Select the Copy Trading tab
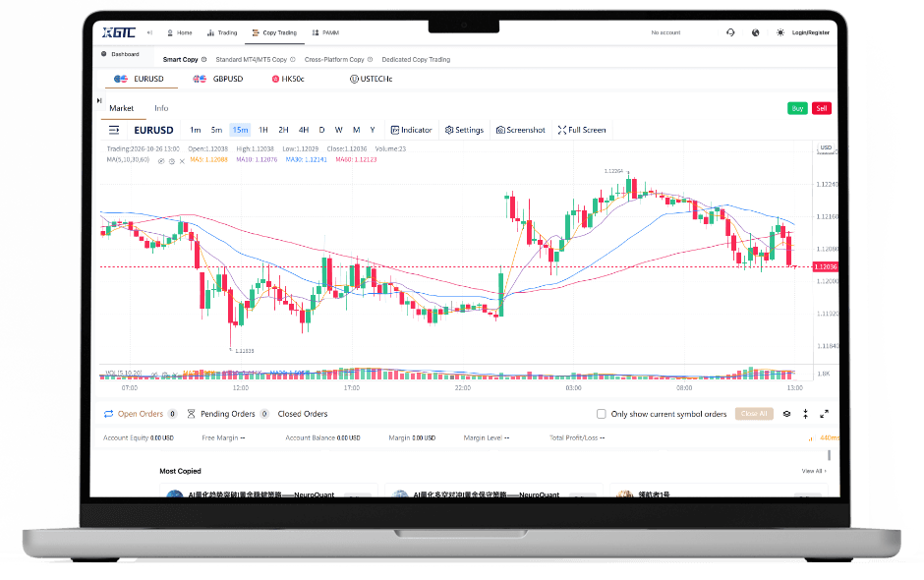This screenshot has width=924, height=580. [x=274, y=33]
